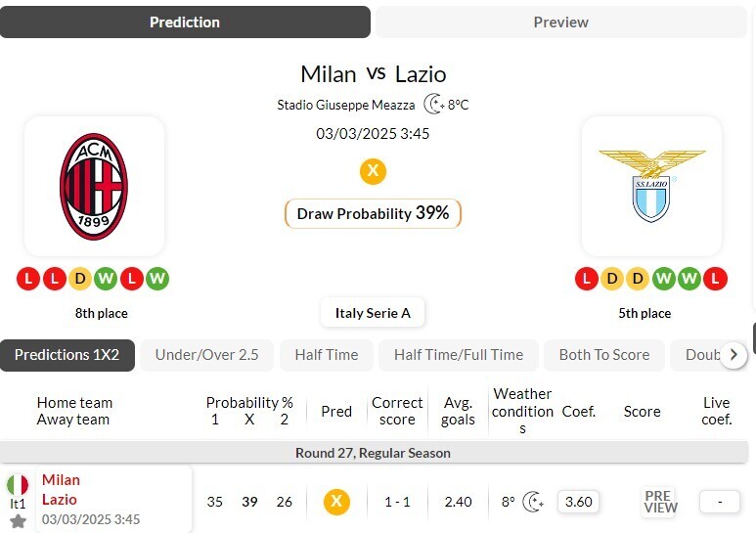Click the yellow X draw prediction badge
The height and width of the screenshot is (533, 756).
pos(373,171)
